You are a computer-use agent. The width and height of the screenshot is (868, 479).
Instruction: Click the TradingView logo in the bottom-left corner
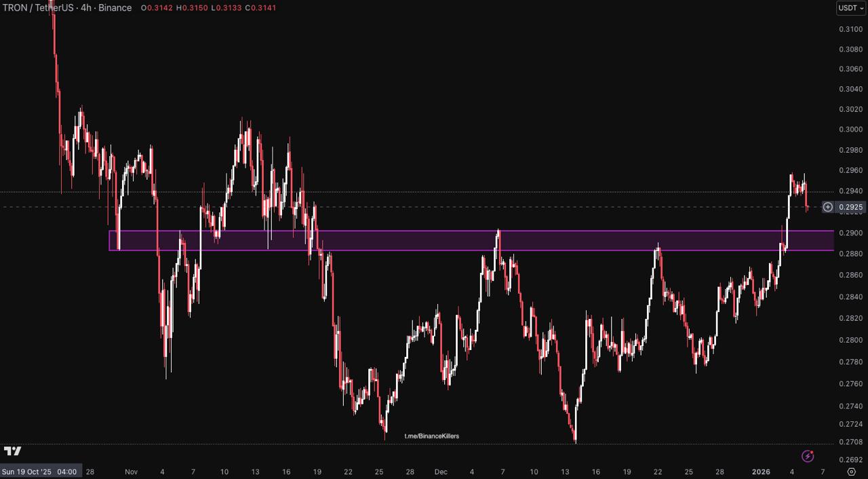click(12, 451)
